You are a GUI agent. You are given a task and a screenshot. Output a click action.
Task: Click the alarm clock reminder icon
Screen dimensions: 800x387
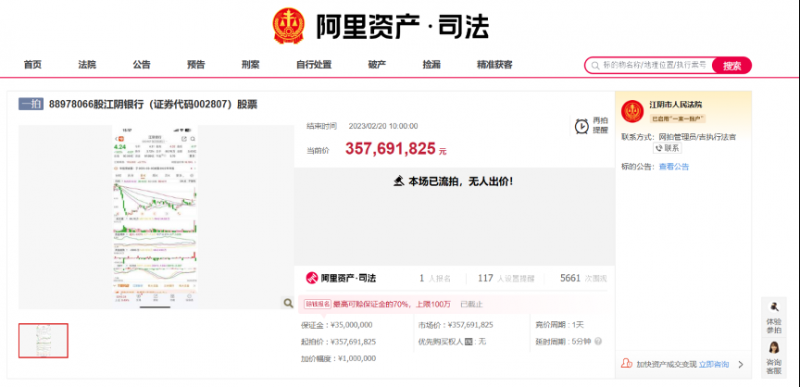click(x=582, y=125)
